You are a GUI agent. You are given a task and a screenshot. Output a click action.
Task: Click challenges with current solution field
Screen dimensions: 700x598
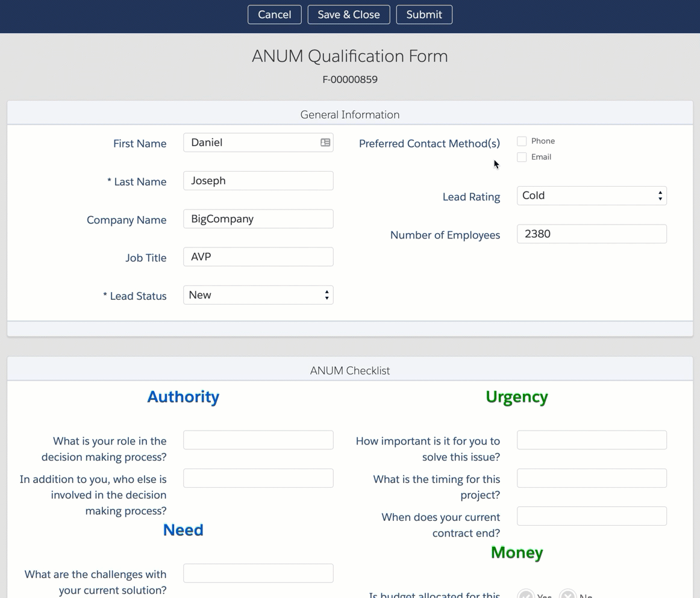click(x=258, y=573)
